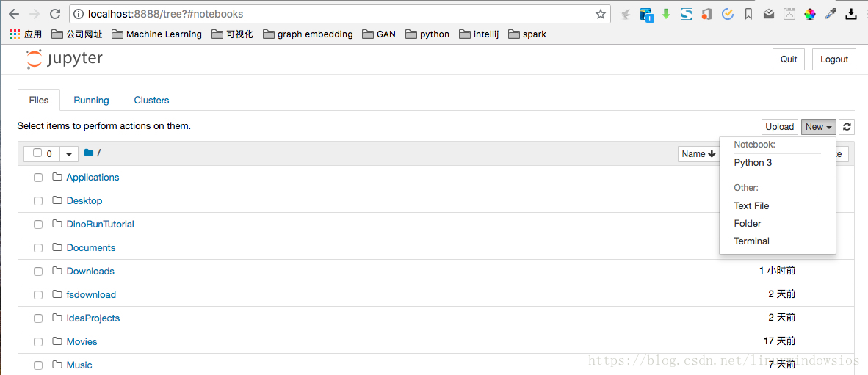Click the root folder icon in breadcrumb

89,153
